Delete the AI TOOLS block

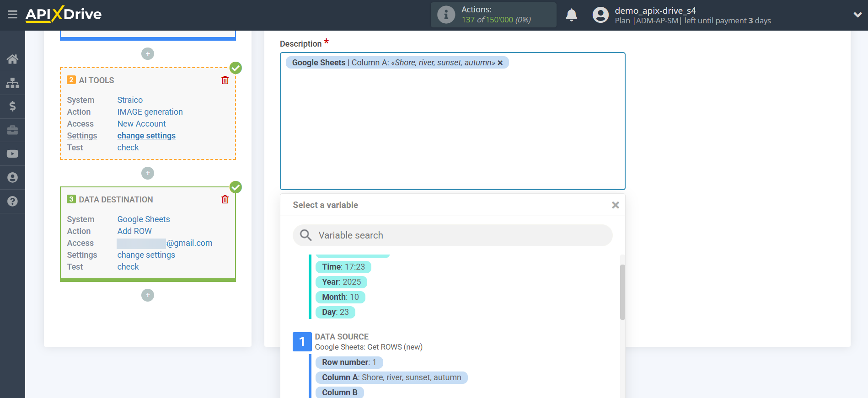225,80
